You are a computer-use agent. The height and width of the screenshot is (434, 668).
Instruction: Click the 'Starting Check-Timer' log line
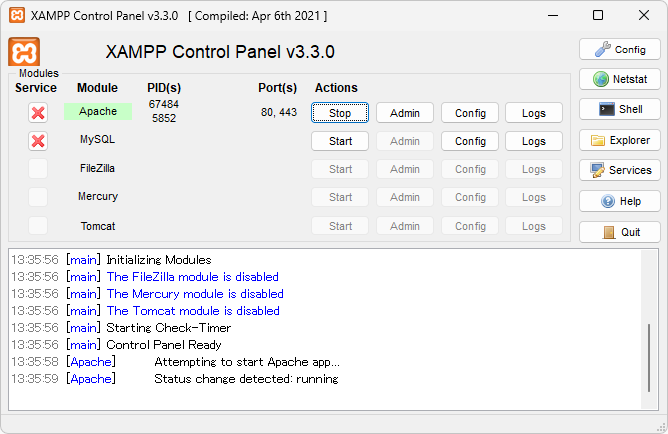click(x=169, y=328)
